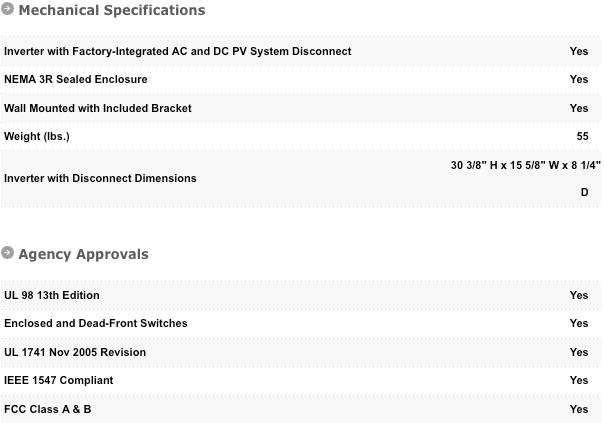Click the IEEE 1547 Compliant label
Viewport: 604px width, 423px height.
(x=59, y=381)
